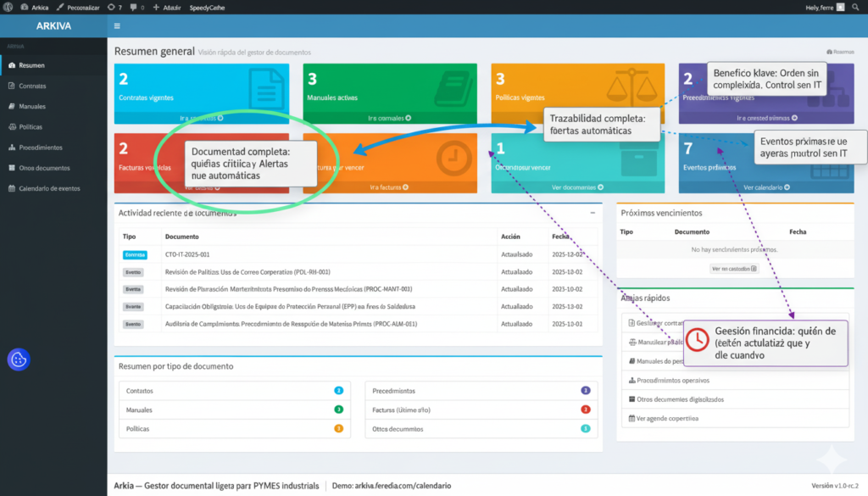Open the Añadir new item menu
Screen dimensions: 868x496
(167, 7)
